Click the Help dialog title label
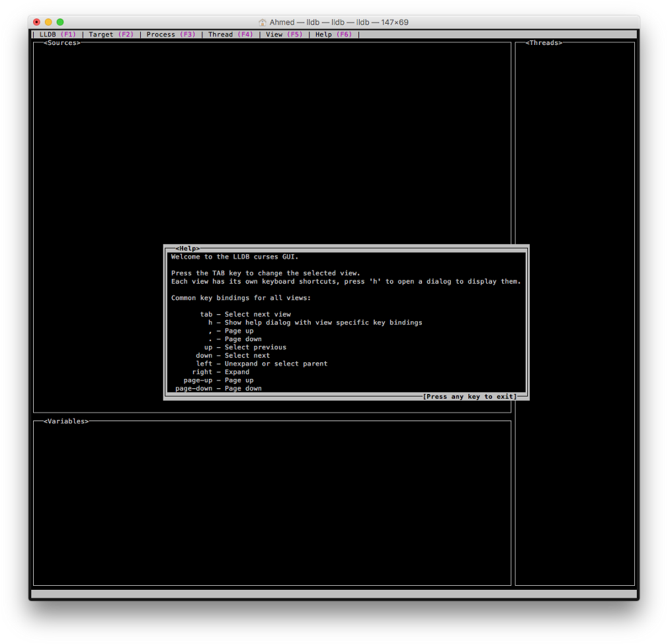 (187, 249)
